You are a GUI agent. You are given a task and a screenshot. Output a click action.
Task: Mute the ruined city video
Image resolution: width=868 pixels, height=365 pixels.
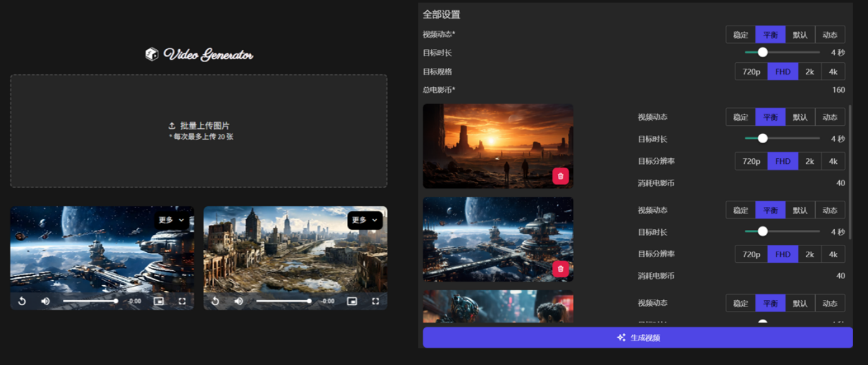pos(238,301)
